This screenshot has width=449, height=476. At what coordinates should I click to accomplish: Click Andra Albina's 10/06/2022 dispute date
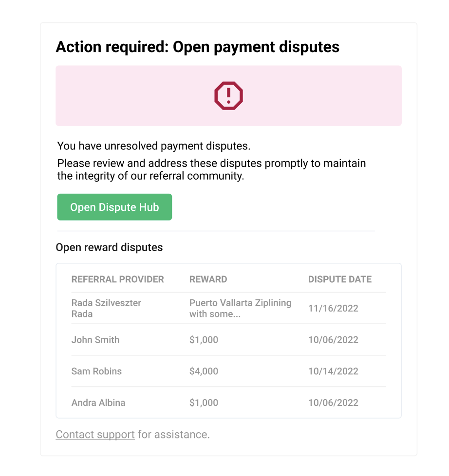[333, 403]
